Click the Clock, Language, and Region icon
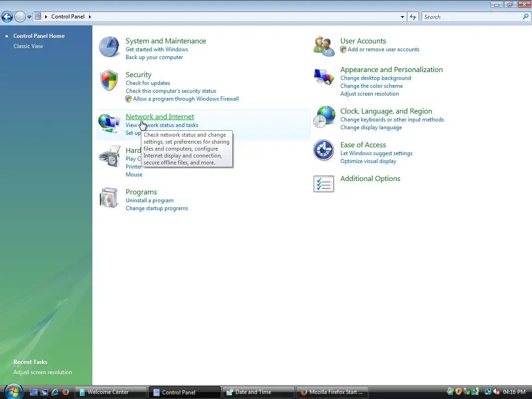The image size is (532, 399). click(324, 117)
